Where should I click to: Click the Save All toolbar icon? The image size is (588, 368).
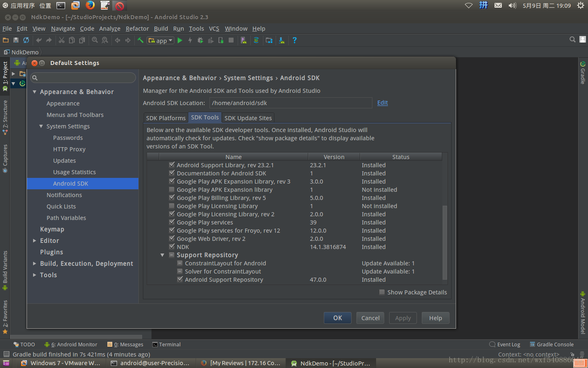pos(16,40)
